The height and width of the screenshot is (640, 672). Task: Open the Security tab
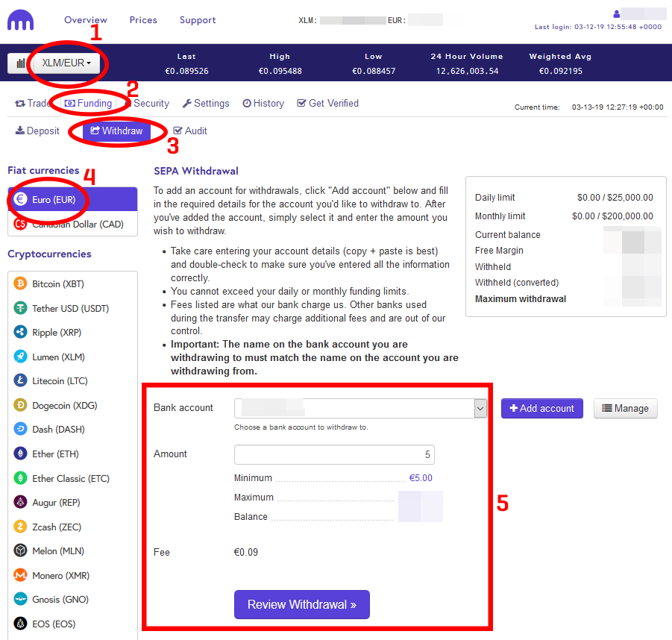(x=147, y=103)
